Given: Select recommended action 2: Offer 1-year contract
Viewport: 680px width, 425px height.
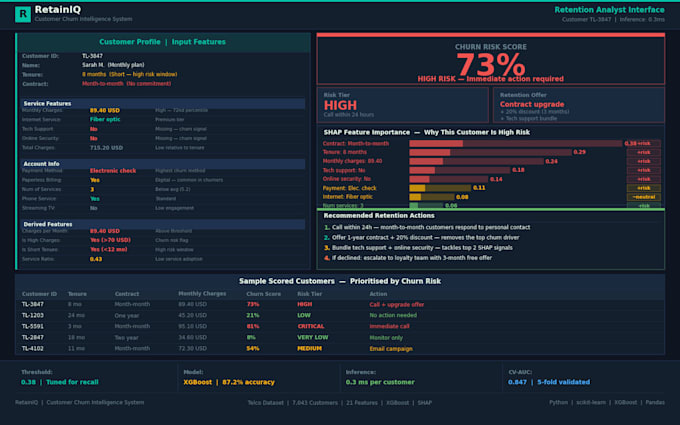Looking at the screenshot, I should tap(421, 238).
